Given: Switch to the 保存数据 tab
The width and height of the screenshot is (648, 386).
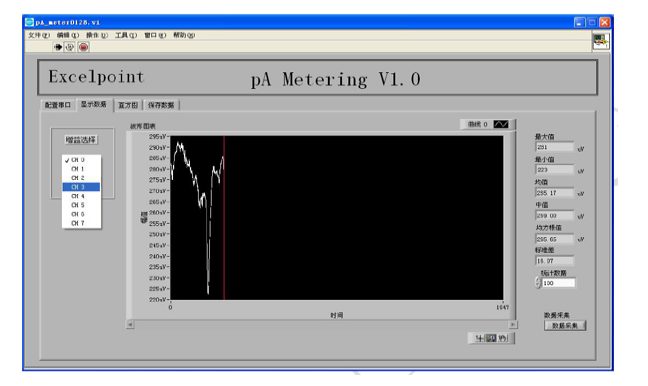Looking at the screenshot, I should [x=161, y=105].
